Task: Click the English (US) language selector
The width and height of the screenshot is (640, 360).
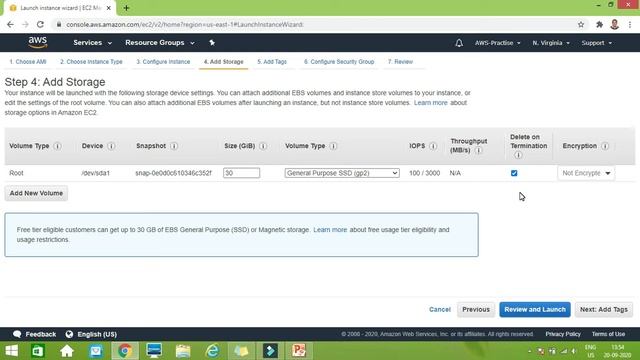Action: [x=97, y=334]
